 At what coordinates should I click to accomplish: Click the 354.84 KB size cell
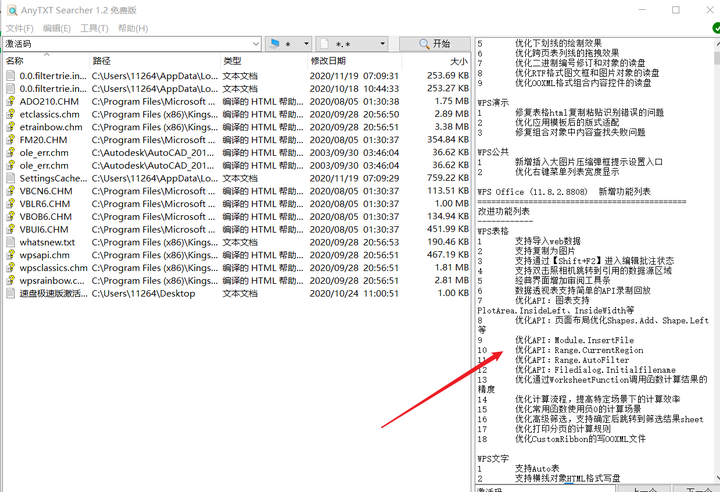[x=448, y=140]
